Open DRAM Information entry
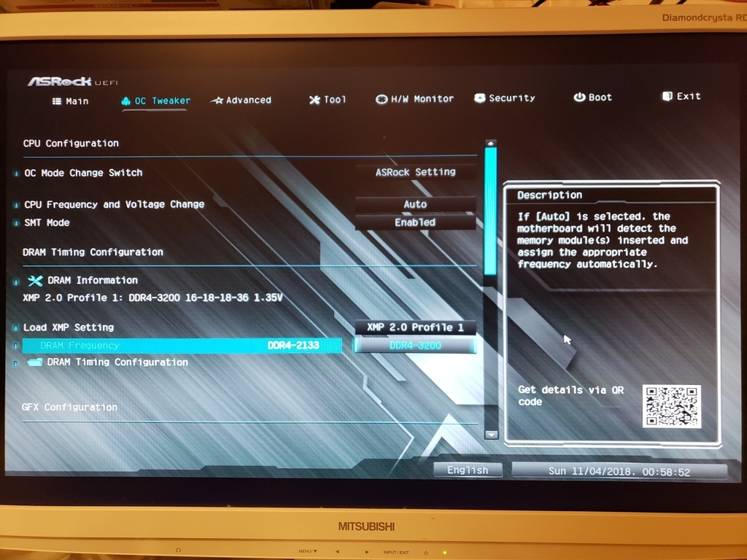The width and height of the screenshot is (747, 560). (x=93, y=281)
